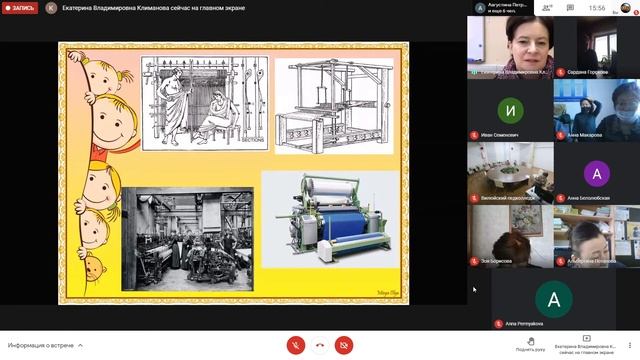Click muted mic icon beside Иван Семенович
The width and height of the screenshot is (640, 360).
474,135
